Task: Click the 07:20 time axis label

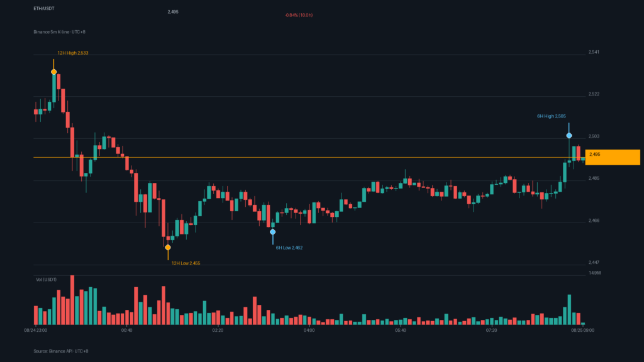Action: pos(492,330)
